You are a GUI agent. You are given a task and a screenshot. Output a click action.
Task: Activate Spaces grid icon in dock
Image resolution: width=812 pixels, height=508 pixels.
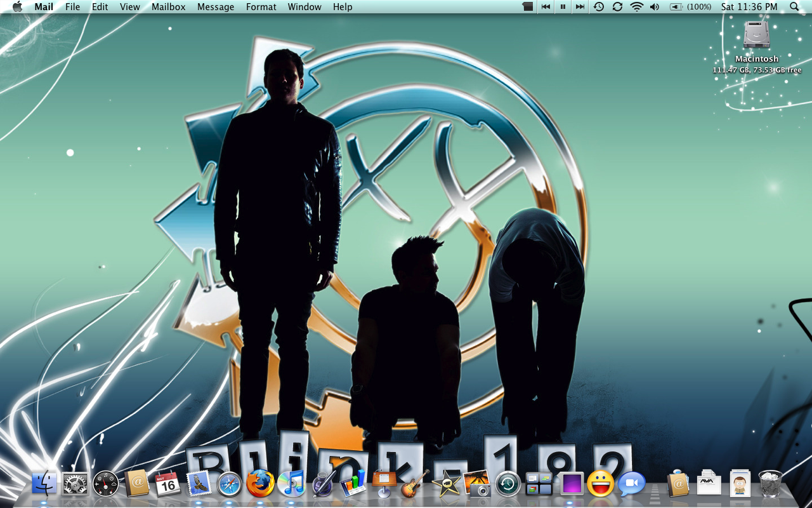(x=539, y=484)
